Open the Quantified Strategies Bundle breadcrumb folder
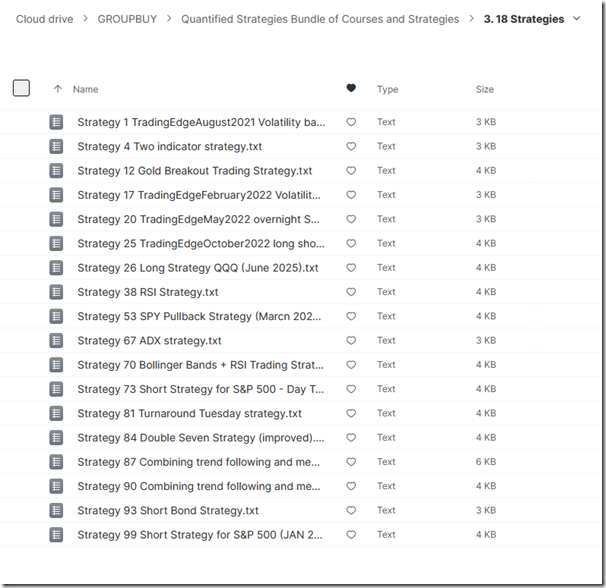606x588 pixels. click(320, 19)
